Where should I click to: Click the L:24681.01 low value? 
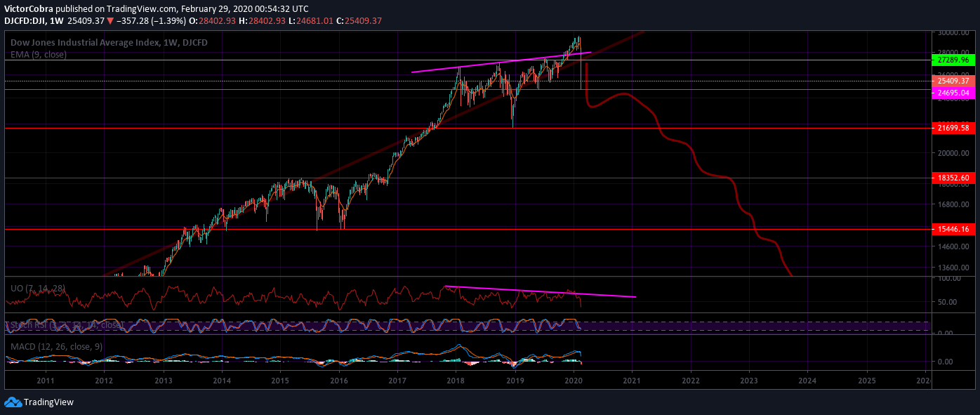(x=312, y=21)
